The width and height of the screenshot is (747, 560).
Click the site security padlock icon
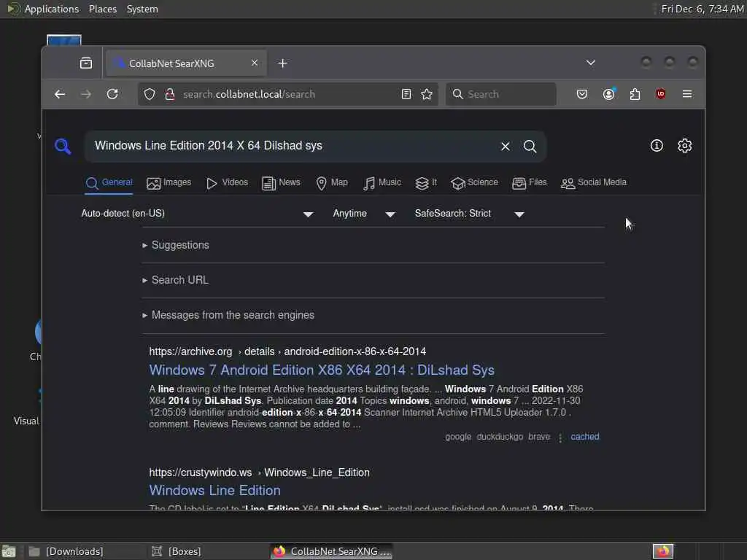click(x=169, y=94)
